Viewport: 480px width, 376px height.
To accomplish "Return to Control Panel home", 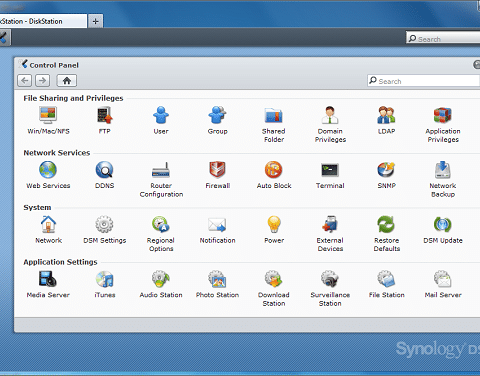I will pos(67,80).
